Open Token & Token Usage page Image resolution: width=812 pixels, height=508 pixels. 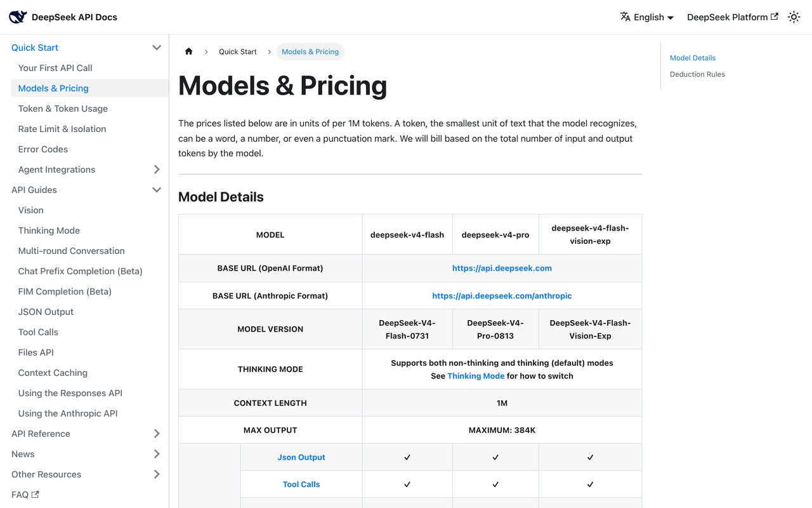coord(63,109)
